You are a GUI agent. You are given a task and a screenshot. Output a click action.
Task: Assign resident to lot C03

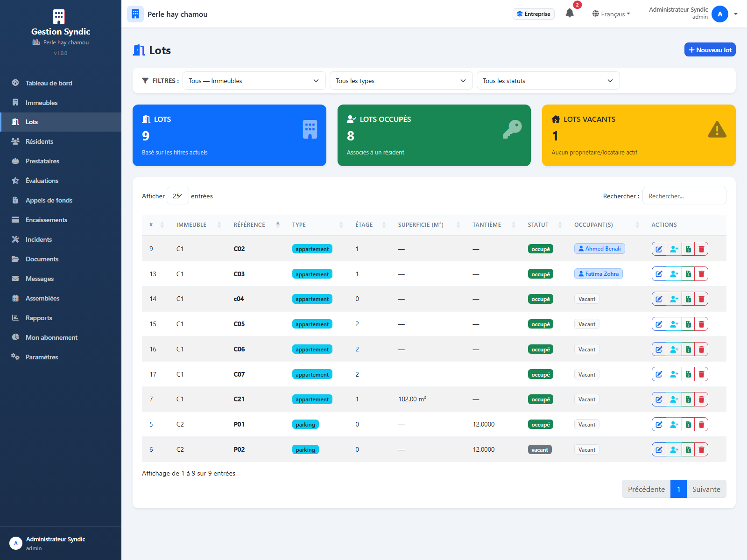coord(674,274)
